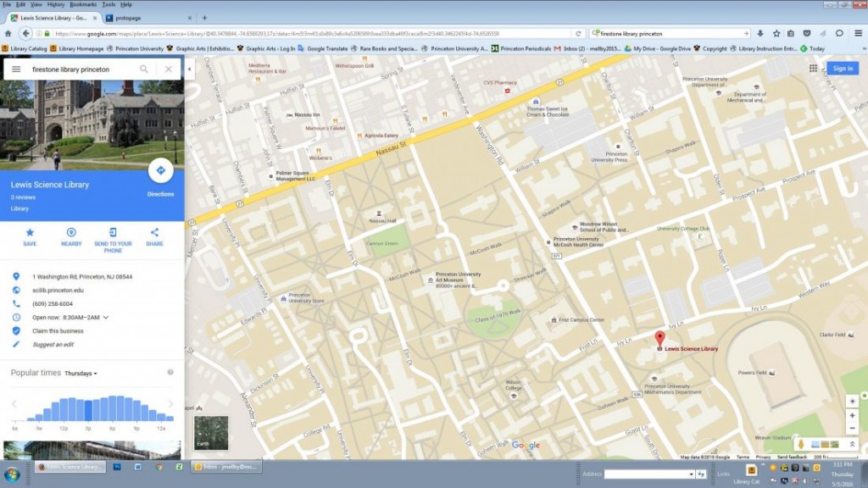Screen dimensions: 868x488
Task: Click the search magnifier icon
Action: click(x=144, y=69)
